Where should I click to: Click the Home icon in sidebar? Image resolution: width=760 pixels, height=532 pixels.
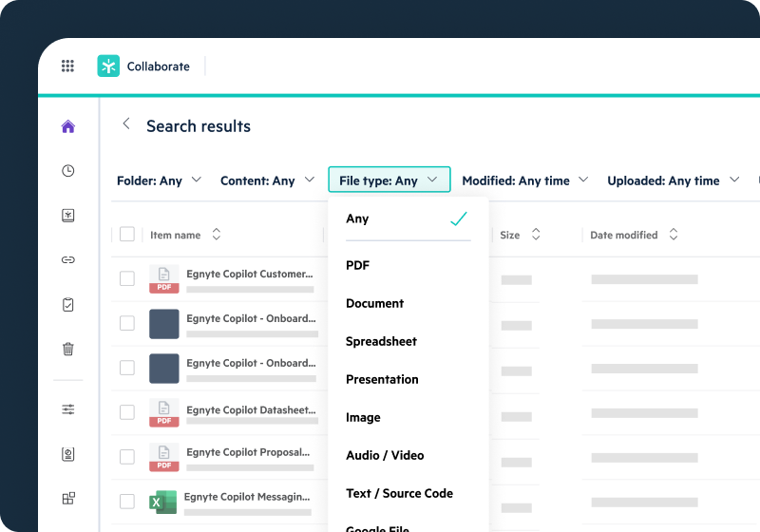(67, 126)
